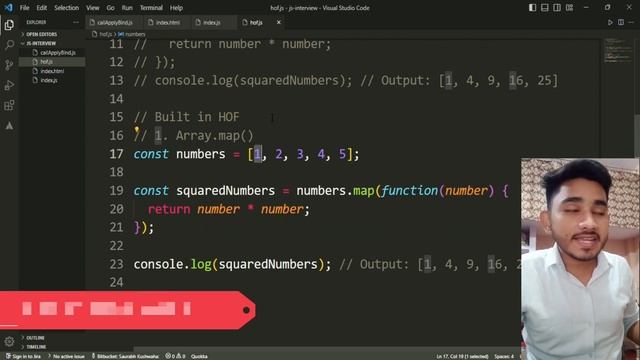640x360 pixels.
Task: Click the lightbulb code action on line 16
Action: tap(137, 130)
